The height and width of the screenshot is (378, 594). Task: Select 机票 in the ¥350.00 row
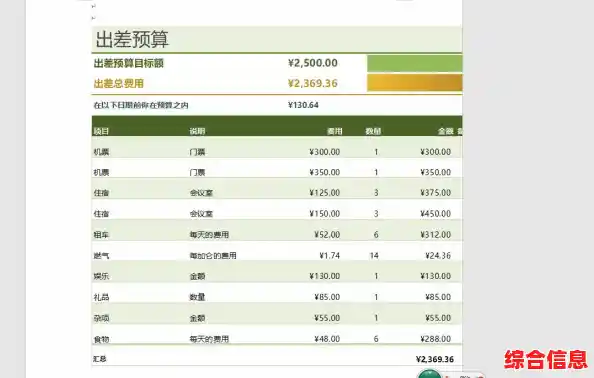pos(101,172)
